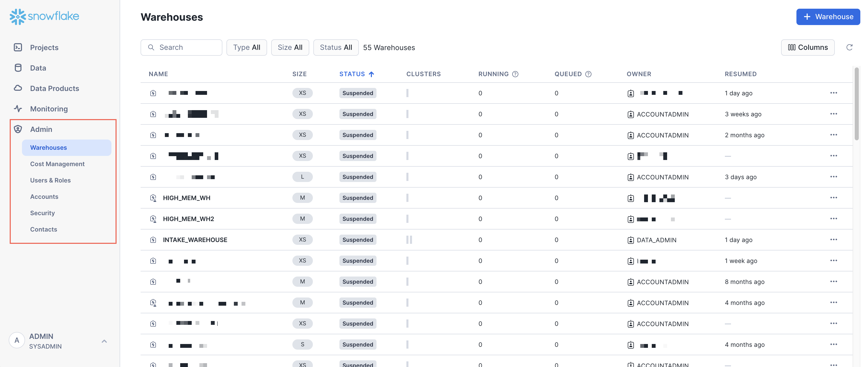Image resolution: width=868 pixels, height=367 pixels.
Task: Click the Security menu item
Action: pyautogui.click(x=43, y=213)
